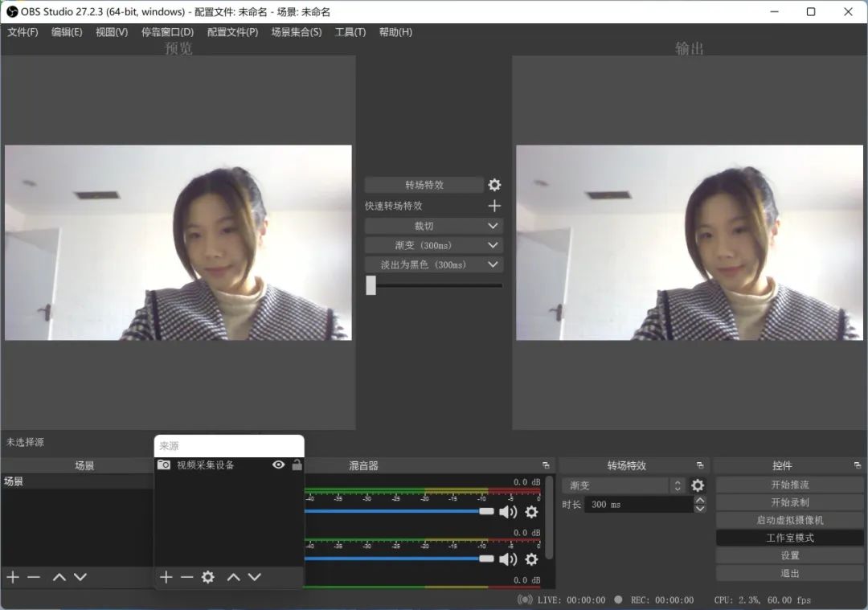Mute audio with the speaker icon
Image resolution: width=868 pixels, height=610 pixels.
coord(508,512)
